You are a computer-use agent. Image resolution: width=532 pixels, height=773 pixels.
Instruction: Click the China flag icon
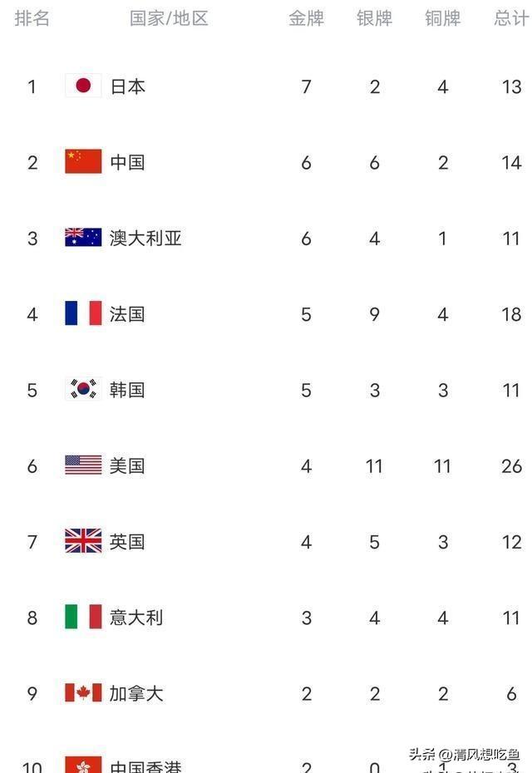(83, 161)
